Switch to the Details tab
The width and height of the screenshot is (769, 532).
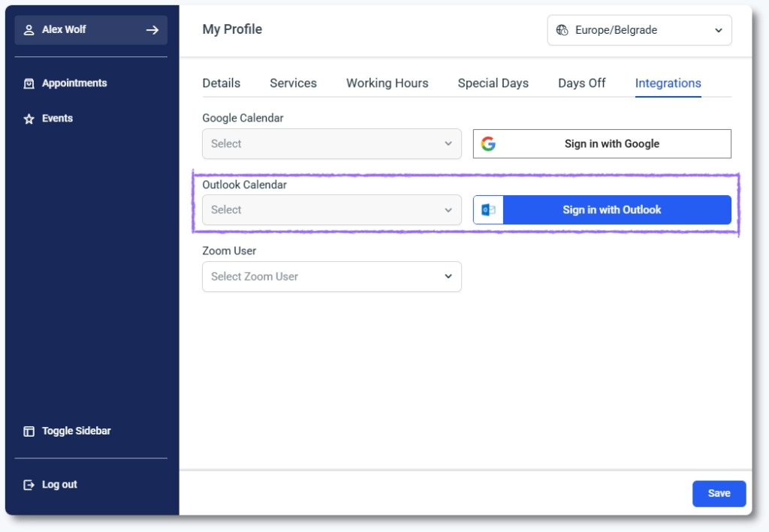click(222, 83)
